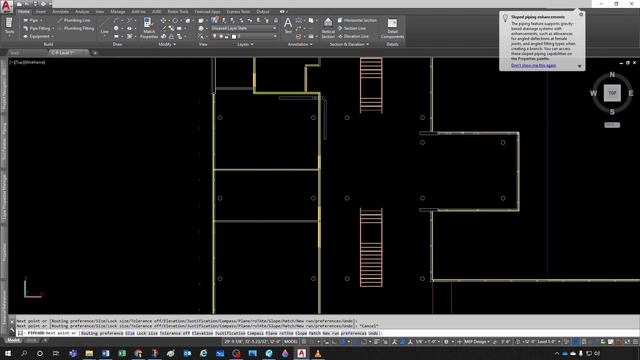Screen dimensions: 640x360
Task: Rotate view to West on ViewCube compass
Action: (x=593, y=93)
